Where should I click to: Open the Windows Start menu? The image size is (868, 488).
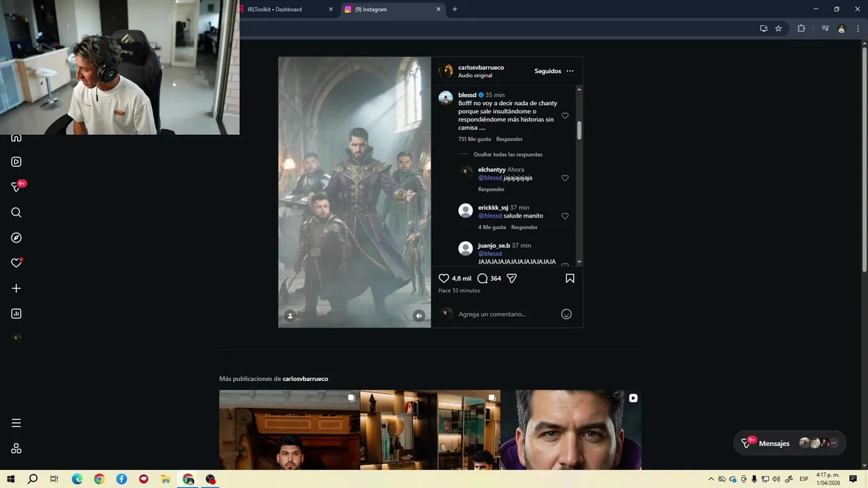pyautogui.click(x=11, y=479)
